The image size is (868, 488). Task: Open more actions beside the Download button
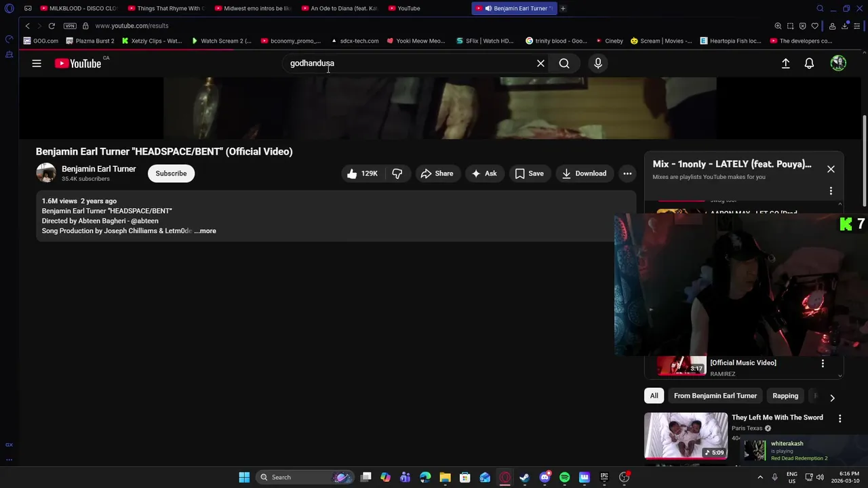point(627,174)
